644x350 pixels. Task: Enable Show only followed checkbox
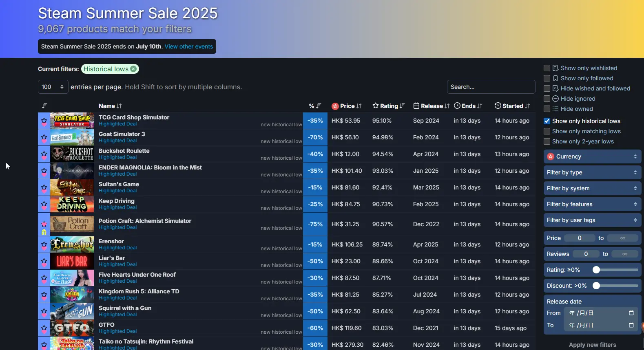(547, 78)
